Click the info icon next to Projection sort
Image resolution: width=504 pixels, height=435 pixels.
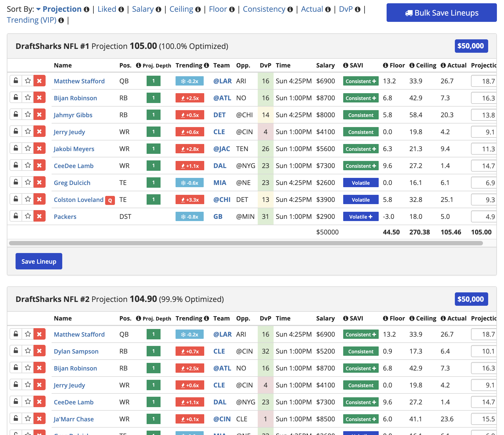tap(87, 10)
